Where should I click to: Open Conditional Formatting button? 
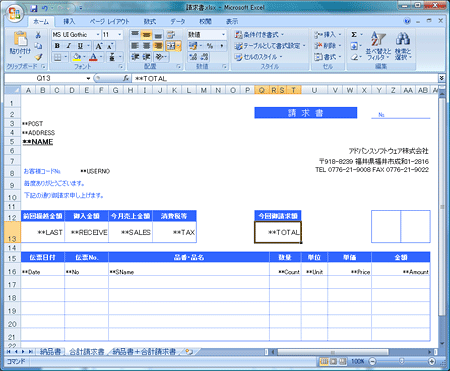[x=259, y=35]
